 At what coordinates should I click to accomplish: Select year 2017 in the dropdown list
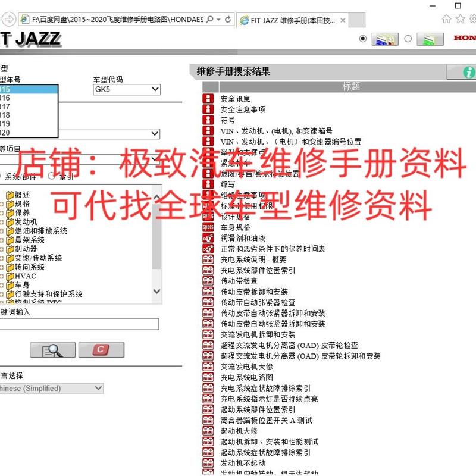point(29,107)
